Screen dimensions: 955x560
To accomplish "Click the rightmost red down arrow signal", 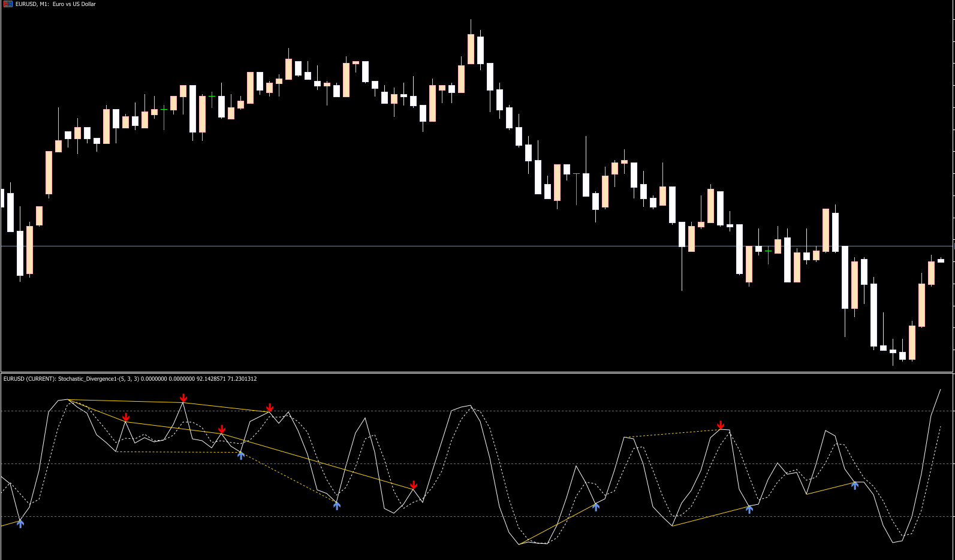I will pos(721,425).
